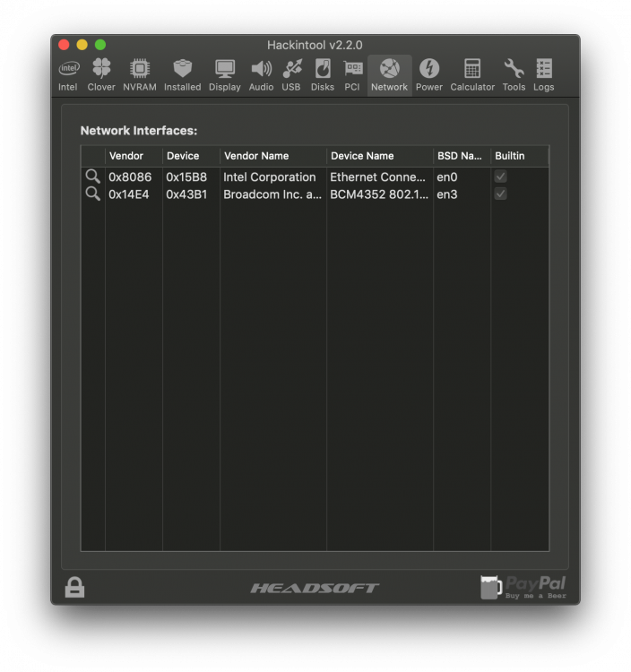This screenshot has height=672, width=631.
Task: Click the BSD Na... column header
Action: pos(462,156)
